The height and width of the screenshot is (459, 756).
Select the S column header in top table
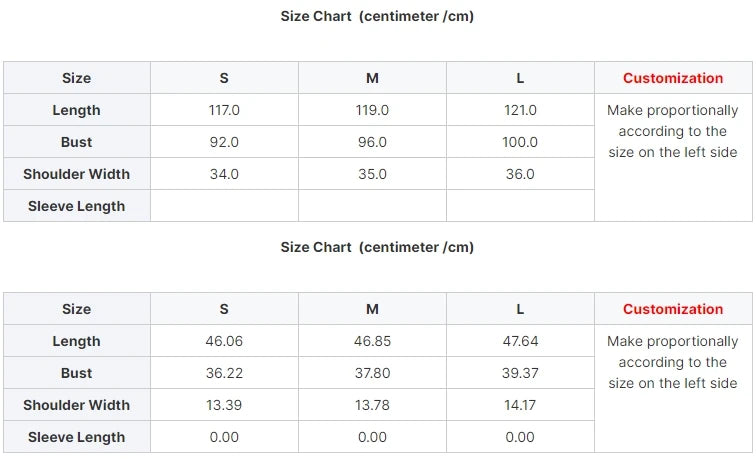[224, 78]
